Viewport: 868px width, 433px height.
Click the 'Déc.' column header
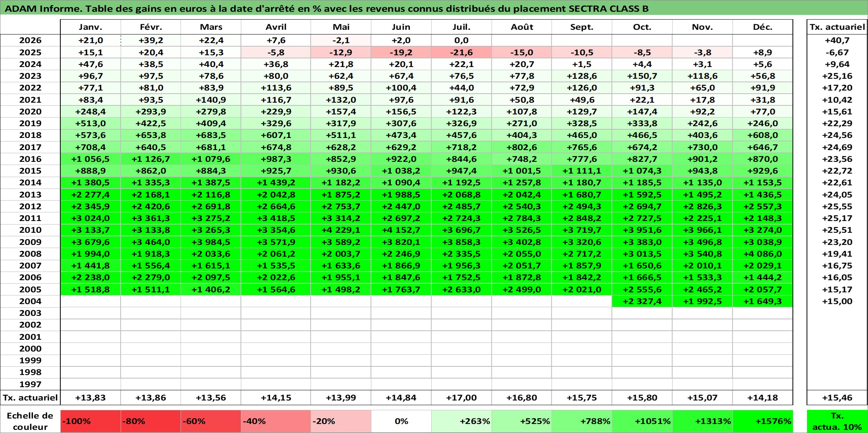(x=763, y=27)
